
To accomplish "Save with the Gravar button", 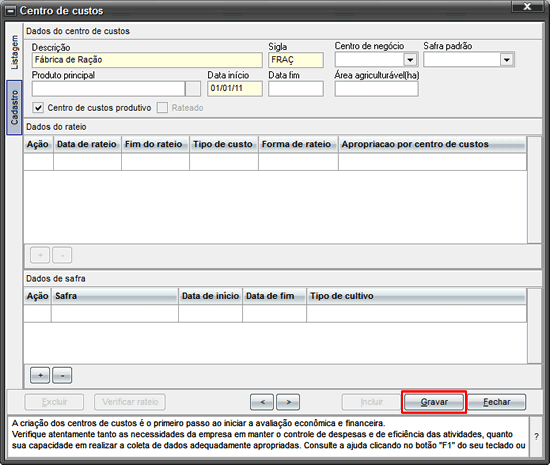I will 434,402.
